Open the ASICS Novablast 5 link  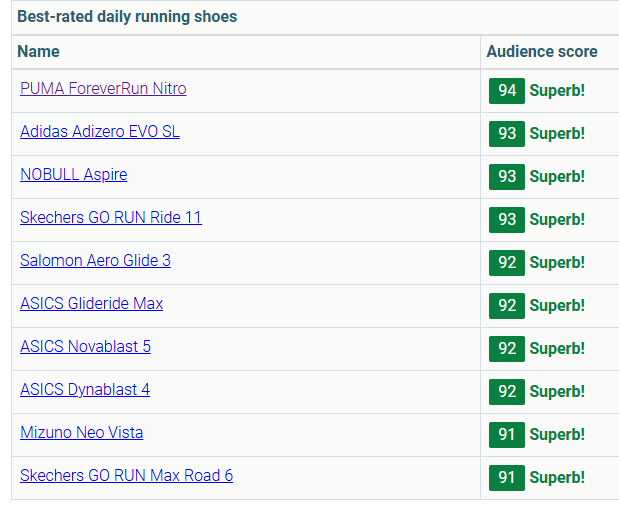pyautogui.click(x=85, y=347)
